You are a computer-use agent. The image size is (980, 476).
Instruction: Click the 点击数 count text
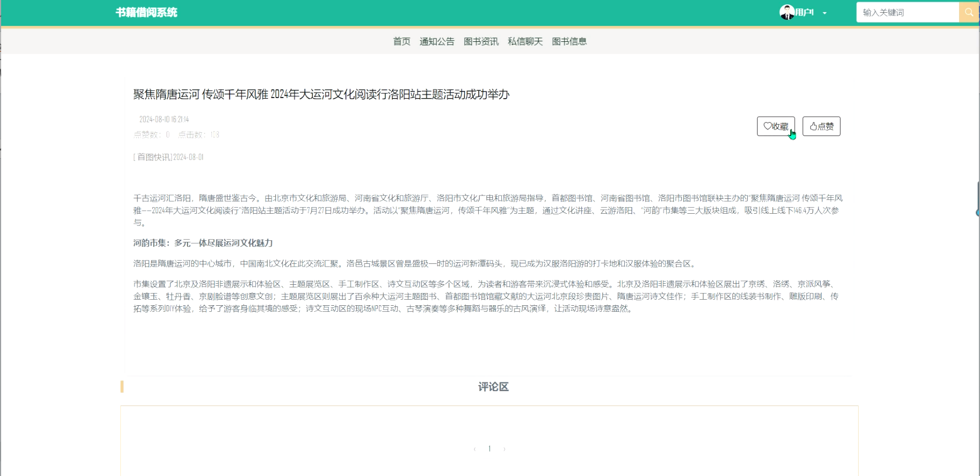pyautogui.click(x=199, y=134)
